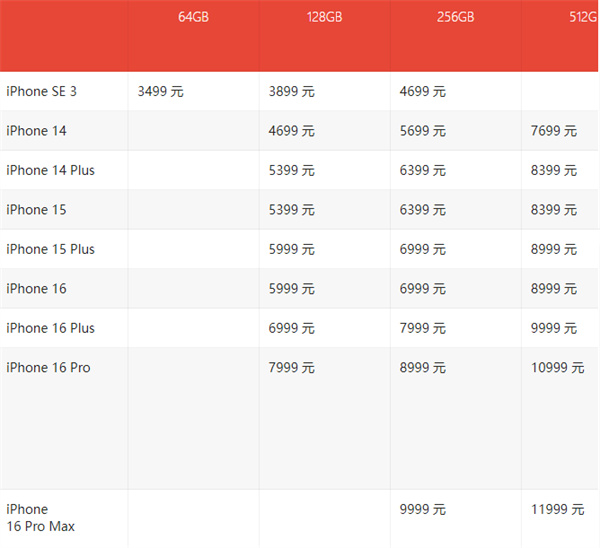
Task: Click the 11999 元 price for iPhone 16 Pro Max
Action: pyautogui.click(x=558, y=509)
